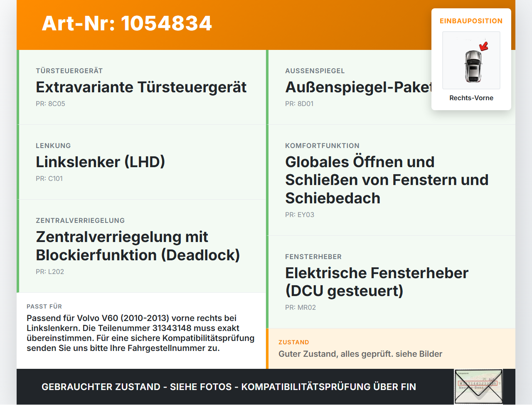This screenshot has height=405, width=532.
Task: Click the Art-Nr: 1054834 heading
Action: click(127, 23)
